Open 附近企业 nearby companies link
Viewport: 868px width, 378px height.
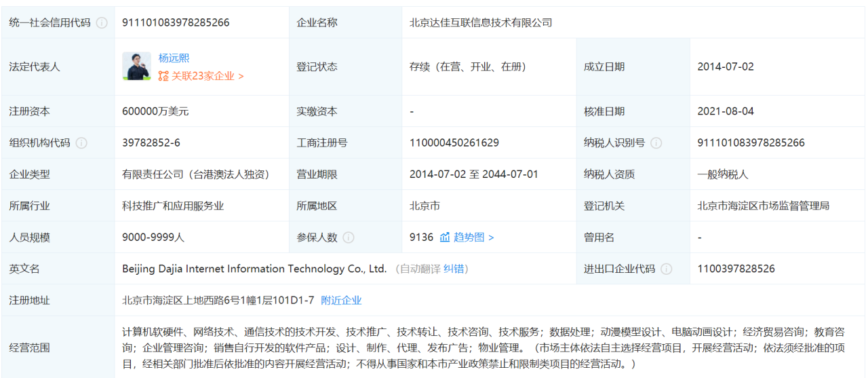pyautogui.click(x=341, y=300)
